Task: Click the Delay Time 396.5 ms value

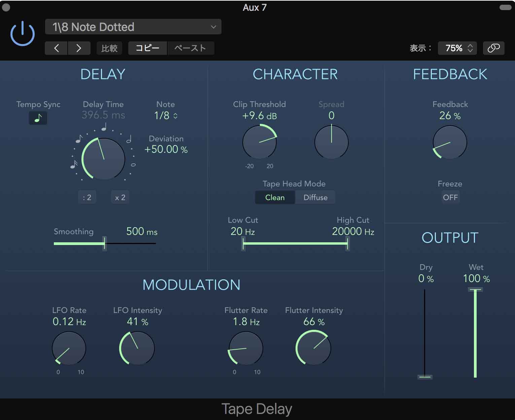Action: (103, 115)
